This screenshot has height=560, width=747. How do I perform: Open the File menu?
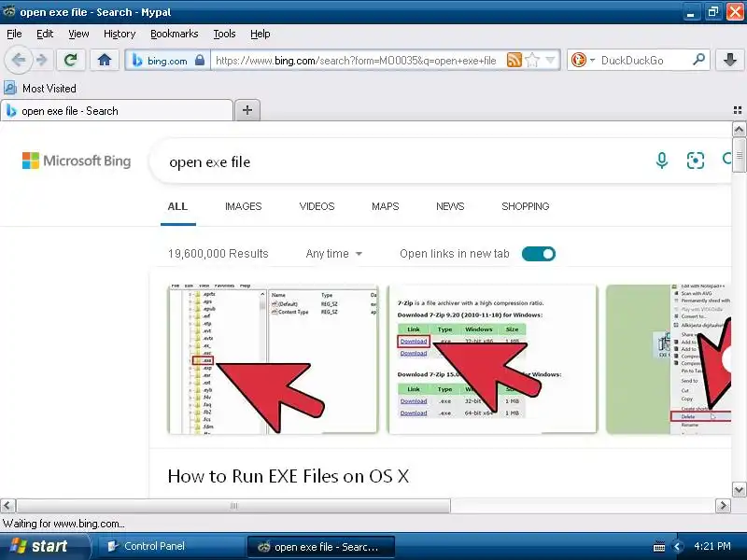(x=14, y=34)
